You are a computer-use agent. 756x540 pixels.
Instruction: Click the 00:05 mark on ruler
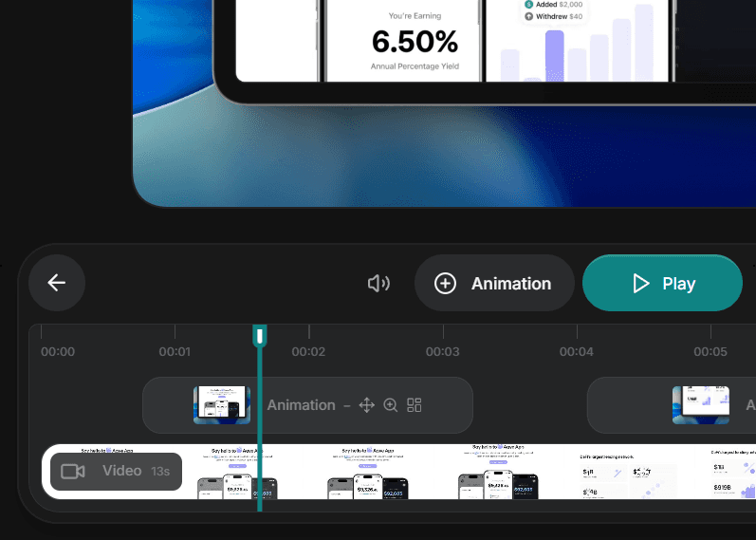click(710, 351)
